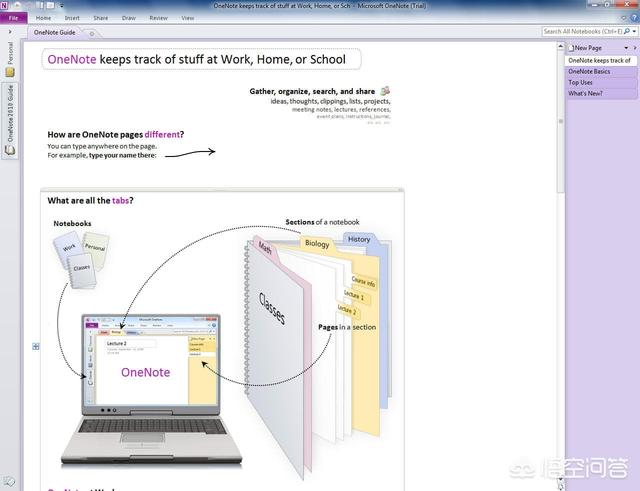Switch to the Draw ribbon tab

point(129,18)
